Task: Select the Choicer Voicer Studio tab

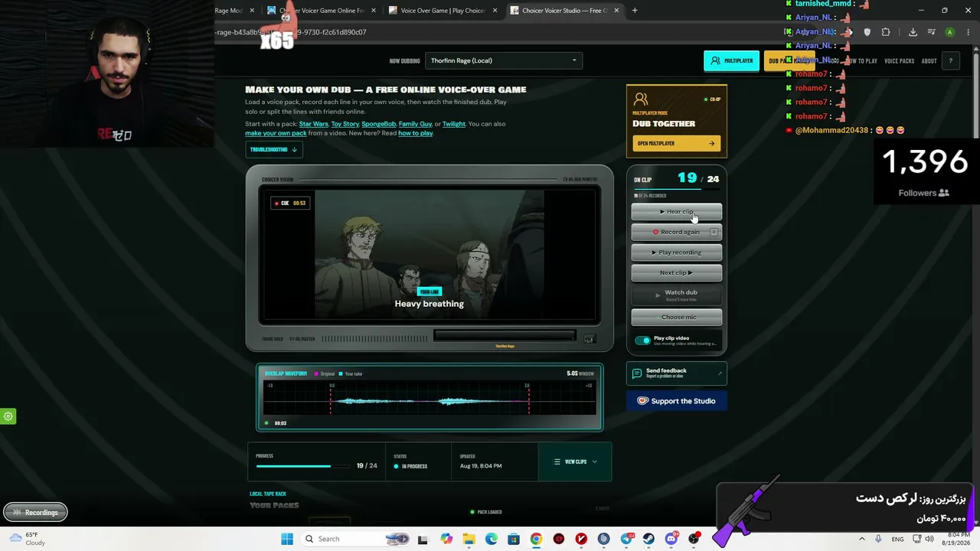Action: pyautogui.click(x=563, y=11)
